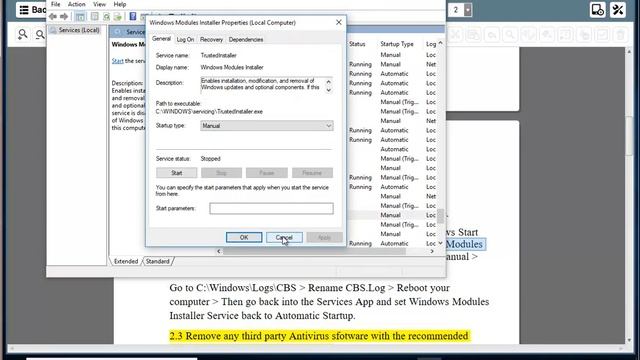Click the Log On As column header
640x360 pixels.
pos(431,44)
